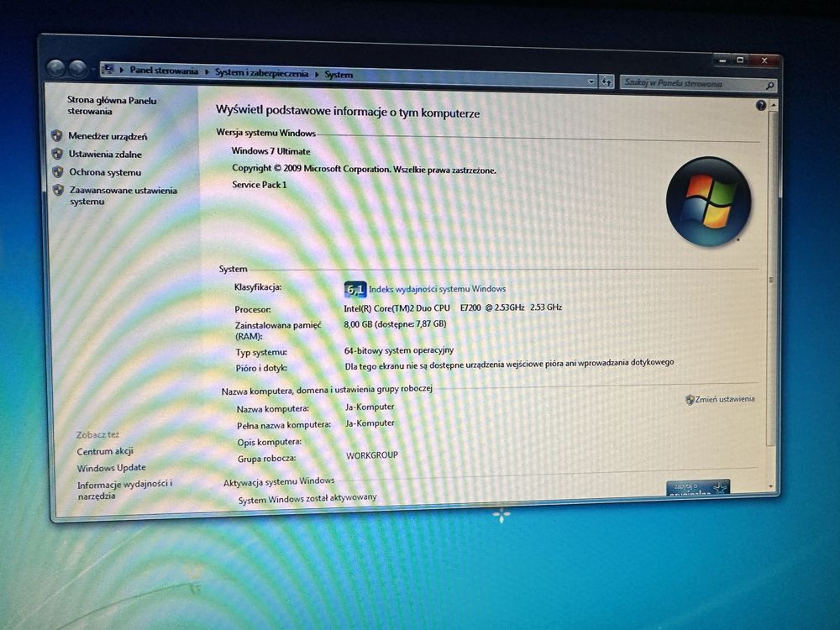
Task: Open 'Centrum akcji' link
Action: [x=105, y=451]
